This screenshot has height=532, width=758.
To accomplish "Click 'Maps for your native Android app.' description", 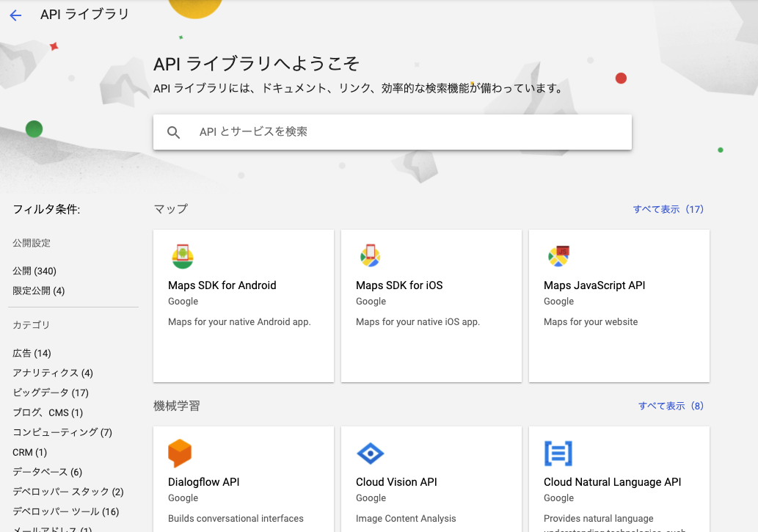I will click(239, 322).
